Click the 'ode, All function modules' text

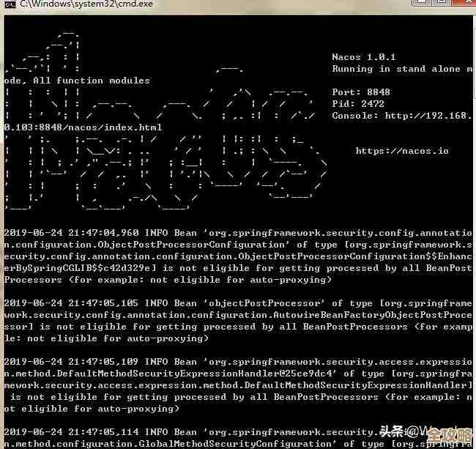[x=76, y=81]
